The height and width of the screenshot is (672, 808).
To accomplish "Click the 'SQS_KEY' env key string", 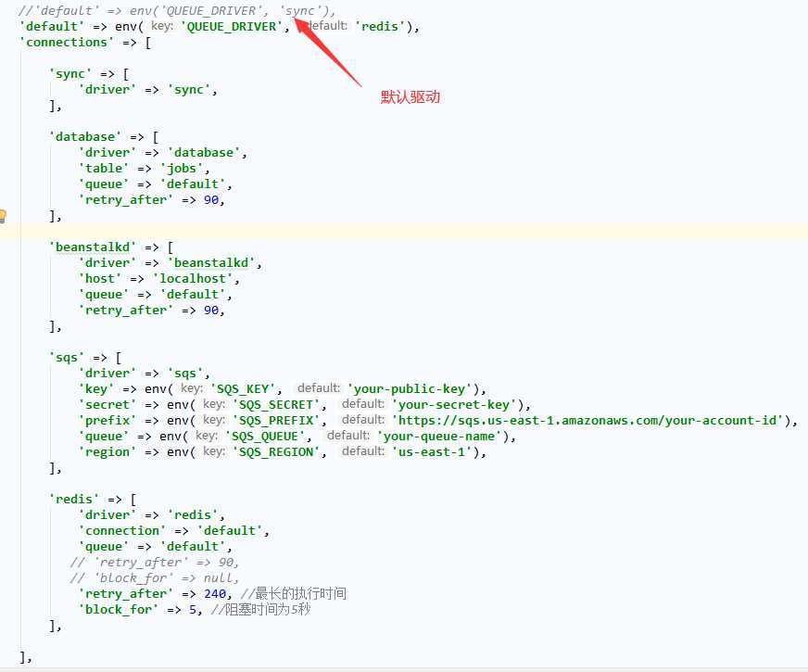I will tap(243, 388).
